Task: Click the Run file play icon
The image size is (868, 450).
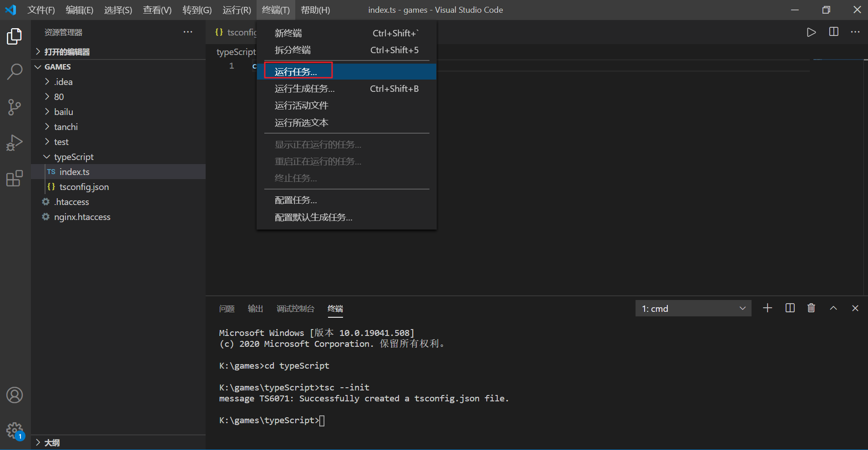Action: coord(812,32)
